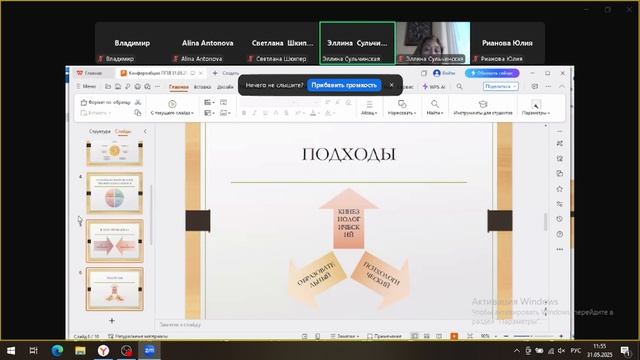Image resolution: width=640 pixels, height=360 pixels.
Task: Switch slide panel to Слайды tab
Action: [122, 131]
